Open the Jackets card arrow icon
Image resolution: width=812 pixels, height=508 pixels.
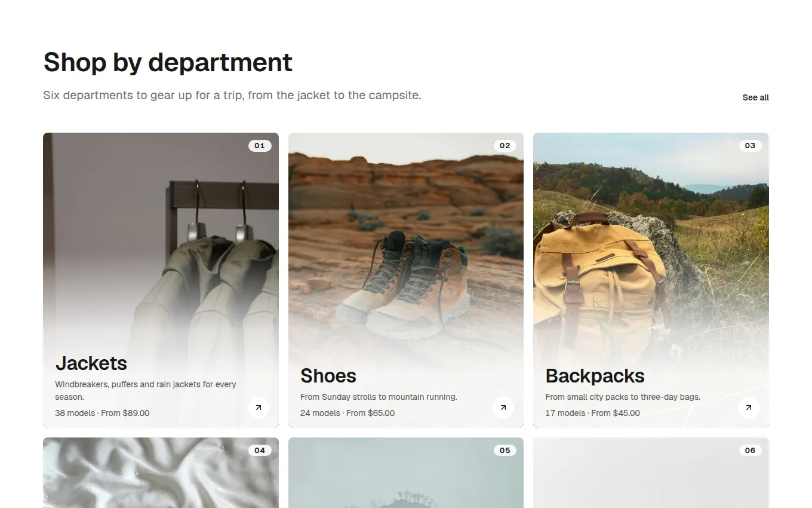click(x=259, y=408)
